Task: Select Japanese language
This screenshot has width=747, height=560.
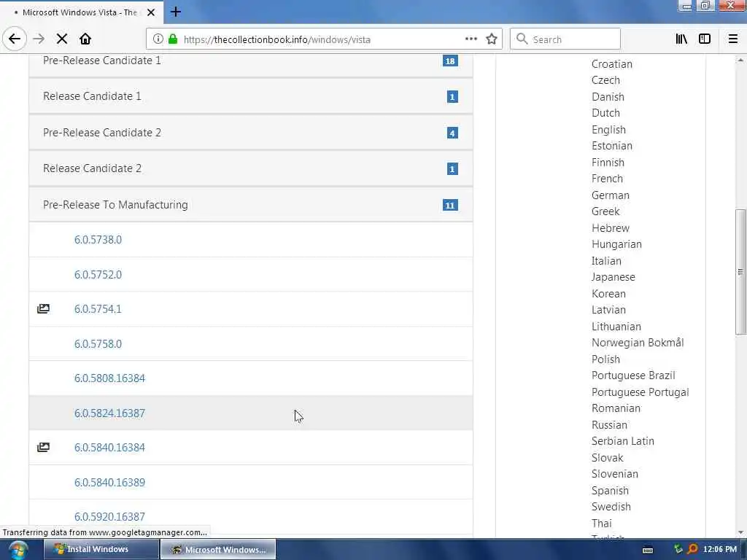Action: pos(613,277)
